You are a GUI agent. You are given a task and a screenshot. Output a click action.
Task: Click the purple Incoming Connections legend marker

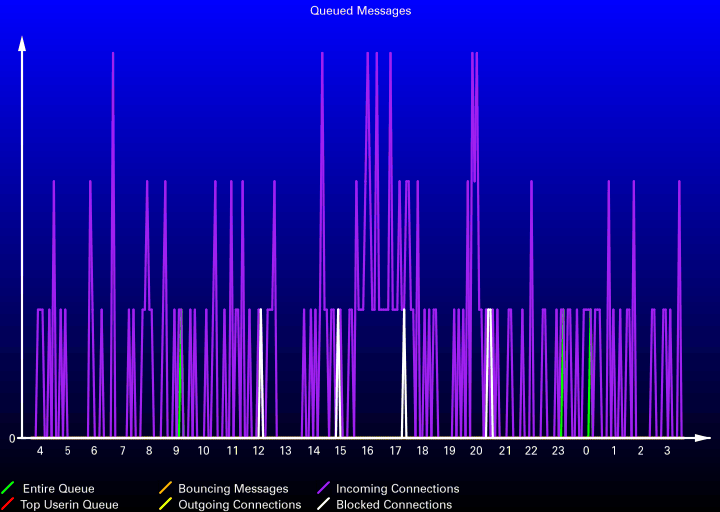[x=323, y=489]
